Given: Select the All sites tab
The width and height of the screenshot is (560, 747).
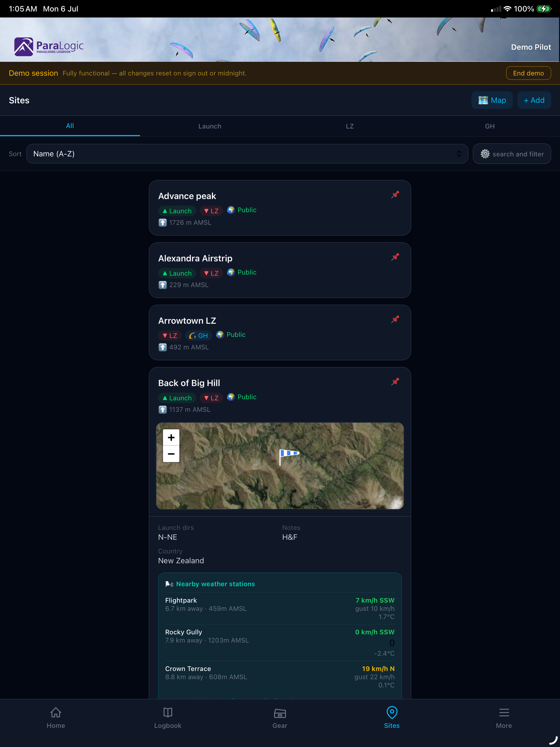Looking at the screenshot, I should point(70,126).
